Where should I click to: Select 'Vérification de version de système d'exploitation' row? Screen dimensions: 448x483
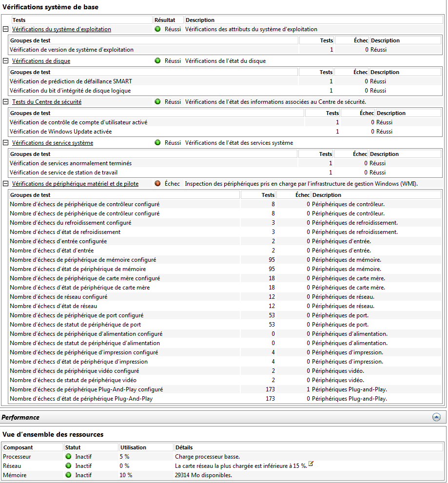pyautogui.click(x=225, y=50)
